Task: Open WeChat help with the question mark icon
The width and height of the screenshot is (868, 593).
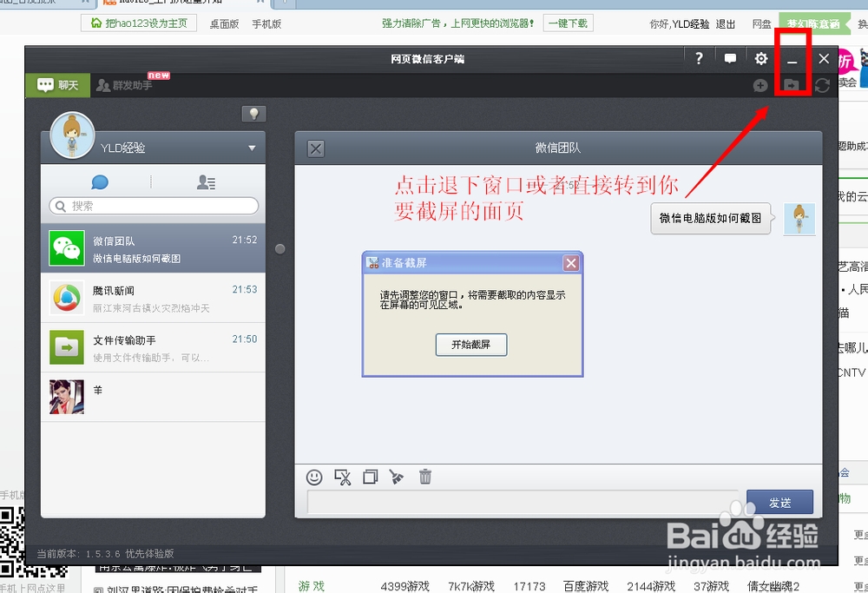Action: (x=700, y=59)
